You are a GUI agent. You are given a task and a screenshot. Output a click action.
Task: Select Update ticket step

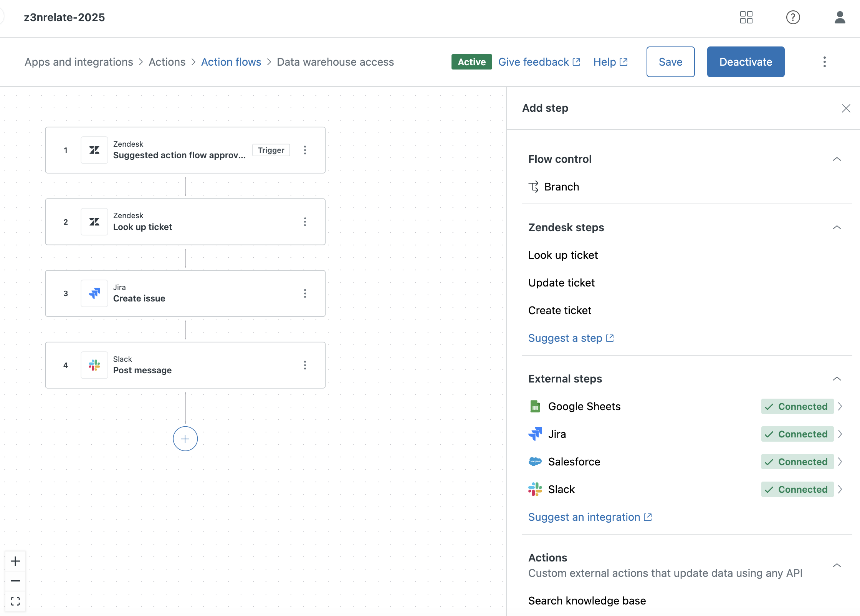pos(561,283)
